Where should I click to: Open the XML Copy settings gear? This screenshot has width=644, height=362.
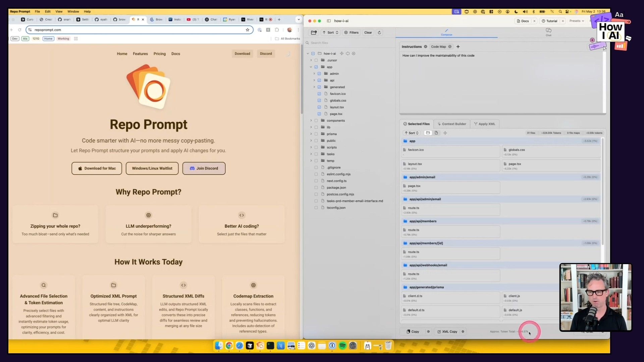point(463,331)
